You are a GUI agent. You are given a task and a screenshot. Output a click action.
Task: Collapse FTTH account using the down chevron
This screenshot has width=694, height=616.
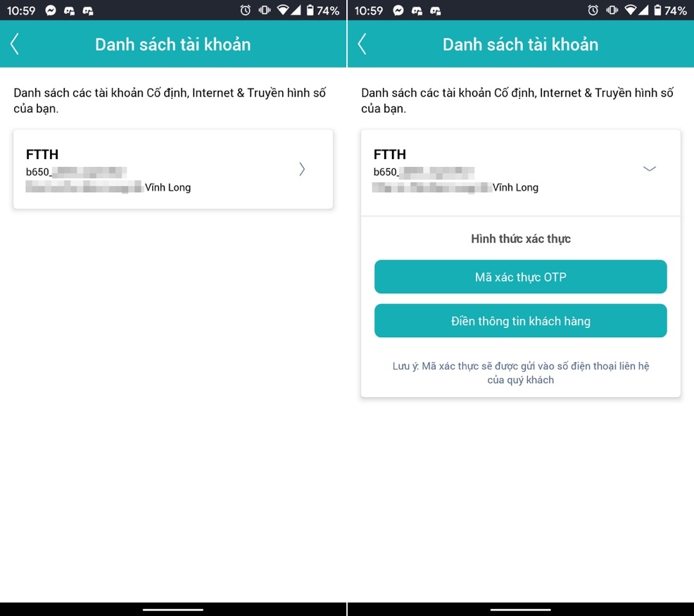pyautogui.click(x=650, y=169)
